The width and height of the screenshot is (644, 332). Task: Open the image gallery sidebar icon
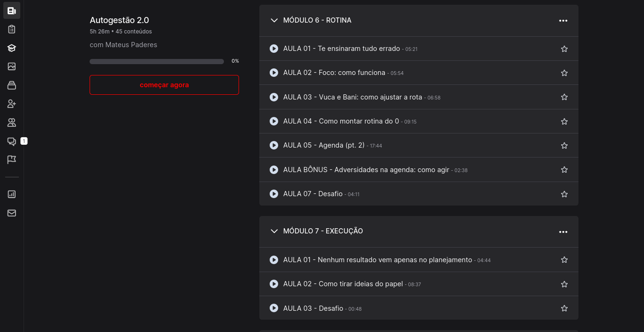12,66
